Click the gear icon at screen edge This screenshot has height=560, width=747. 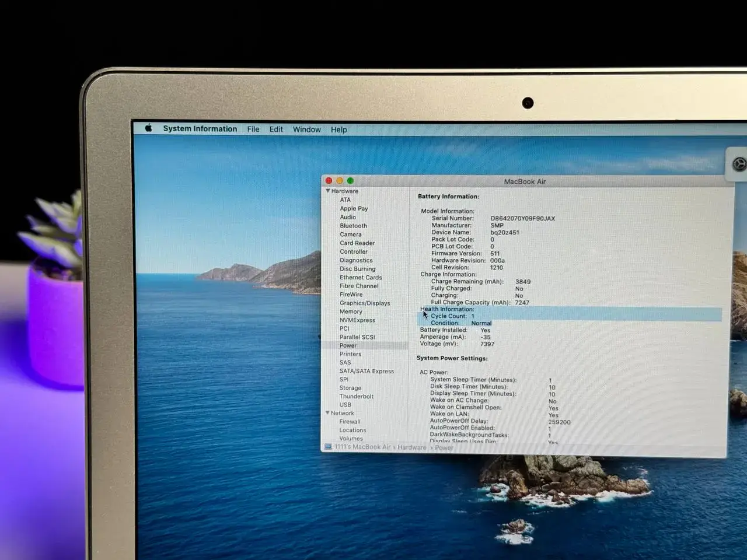[739, 164]
